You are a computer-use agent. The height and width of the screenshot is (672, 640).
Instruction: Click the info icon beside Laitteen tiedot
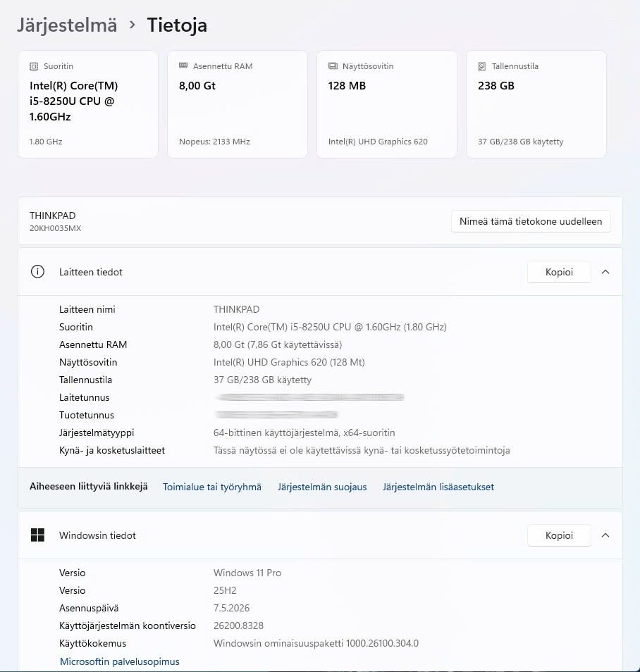[38, 272]
